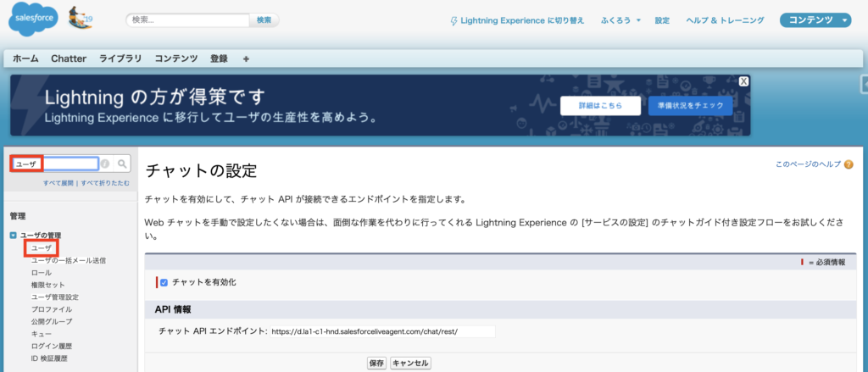Switch to the Chatter tab
The width and height of the screenshot is (868, 372).
point(69,58)
